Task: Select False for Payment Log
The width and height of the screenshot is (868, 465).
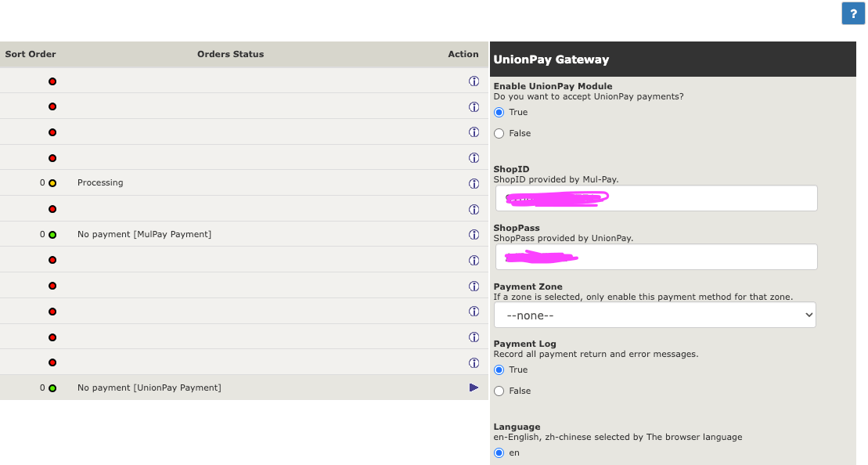Action: click(499, 391)
